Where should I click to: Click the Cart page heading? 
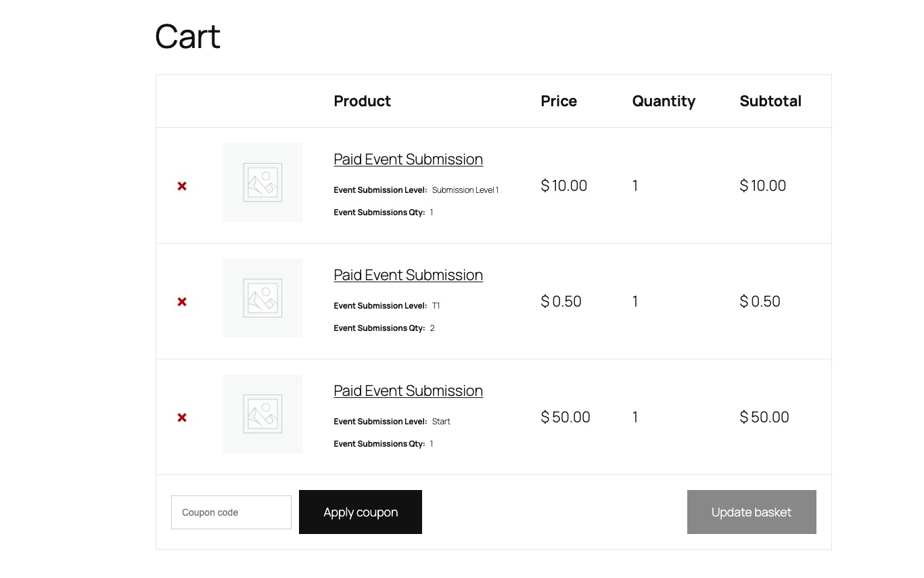(187, 37)
